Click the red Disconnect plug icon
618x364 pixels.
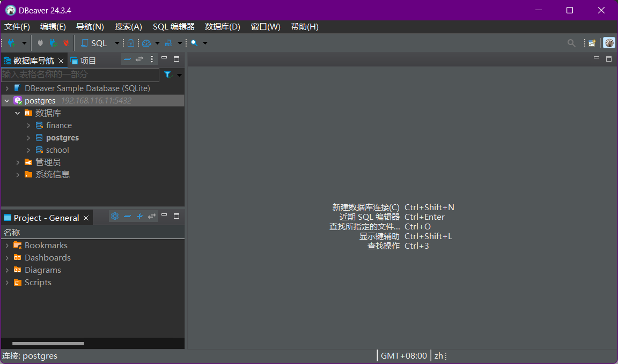66,43
